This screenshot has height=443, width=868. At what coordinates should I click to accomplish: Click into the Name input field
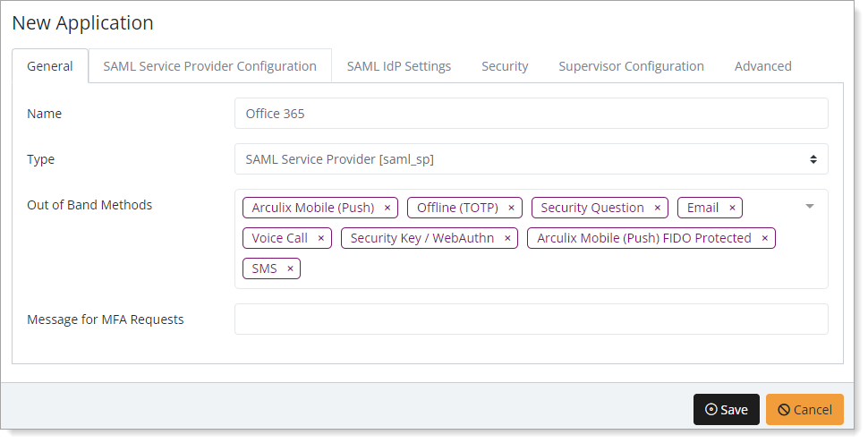tap(531, 114)
